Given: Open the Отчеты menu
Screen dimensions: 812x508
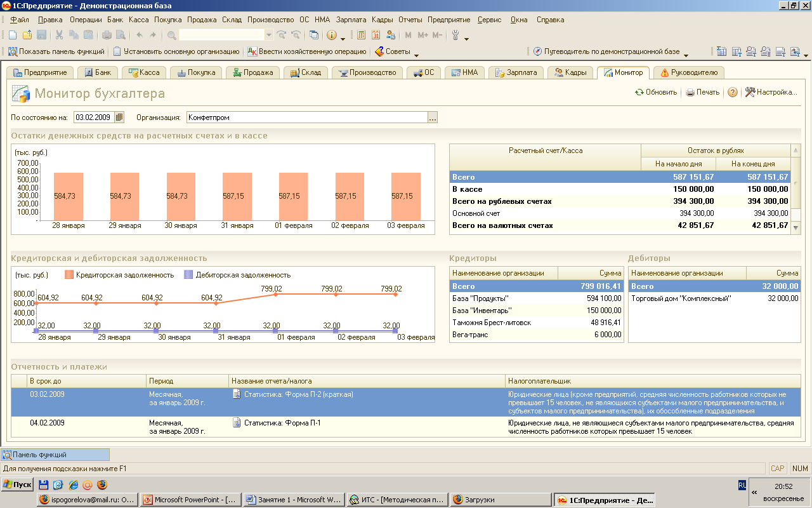Looking at the screenshot, I should 410,20.
